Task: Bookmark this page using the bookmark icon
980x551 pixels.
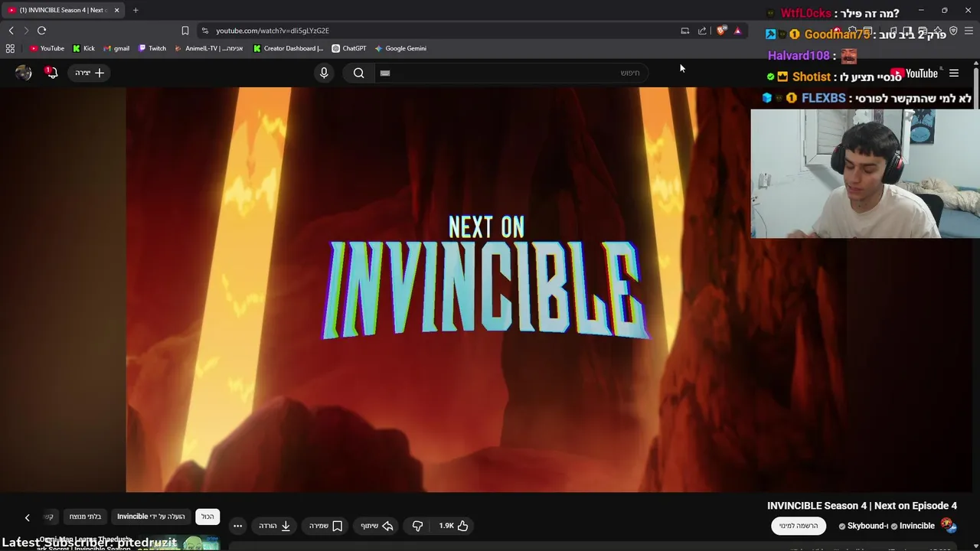Action: 185,31
